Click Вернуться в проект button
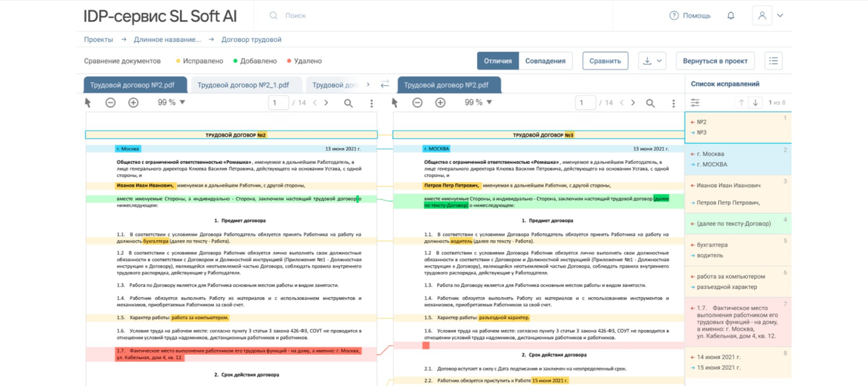Viewport: 868px width, 386px height. click(x=715, y=60)
